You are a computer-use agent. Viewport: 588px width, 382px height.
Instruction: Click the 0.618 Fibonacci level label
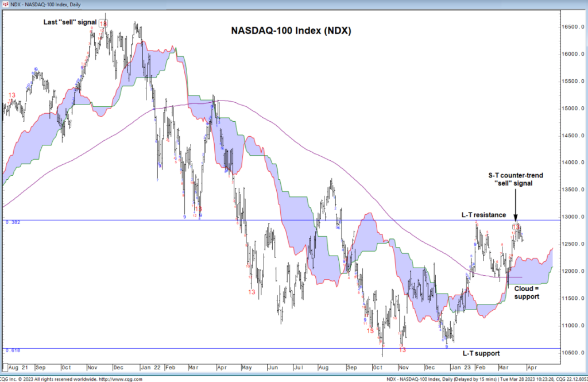(13, 350)
